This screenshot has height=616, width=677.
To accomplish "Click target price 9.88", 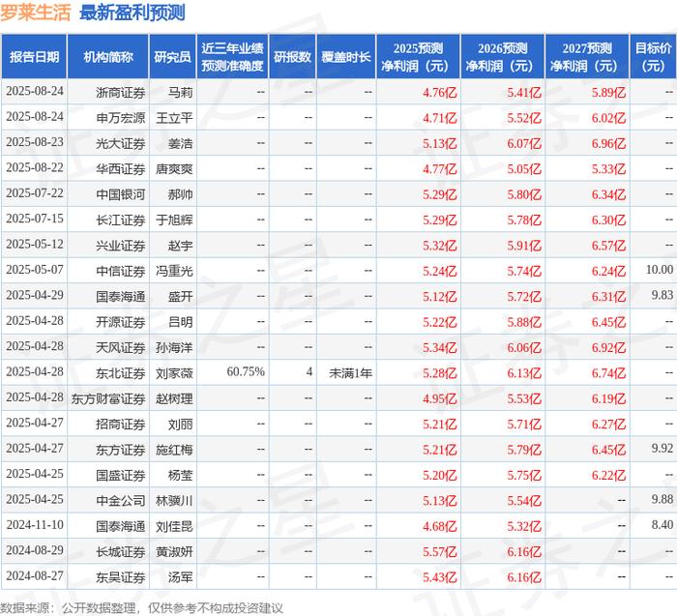I will click(662, 499).
